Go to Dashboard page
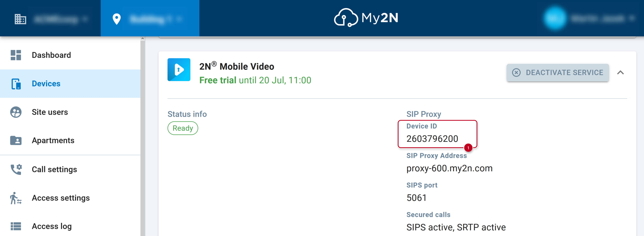This screenshot has width=644, height=236. 70,55
